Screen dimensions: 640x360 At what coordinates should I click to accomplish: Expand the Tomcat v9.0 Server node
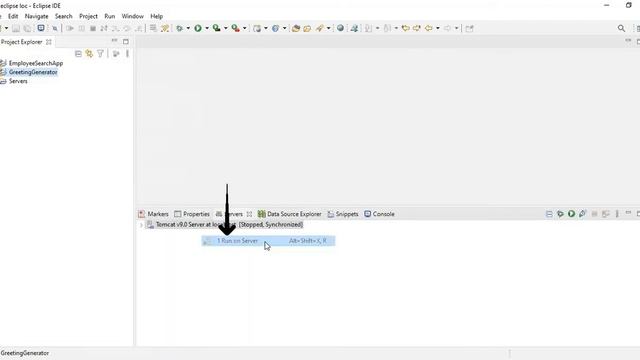click(141, 225)
